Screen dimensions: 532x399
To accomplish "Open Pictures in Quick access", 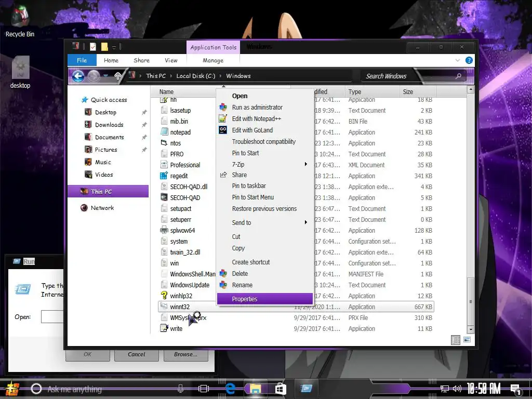I will (x=106, y=150).
